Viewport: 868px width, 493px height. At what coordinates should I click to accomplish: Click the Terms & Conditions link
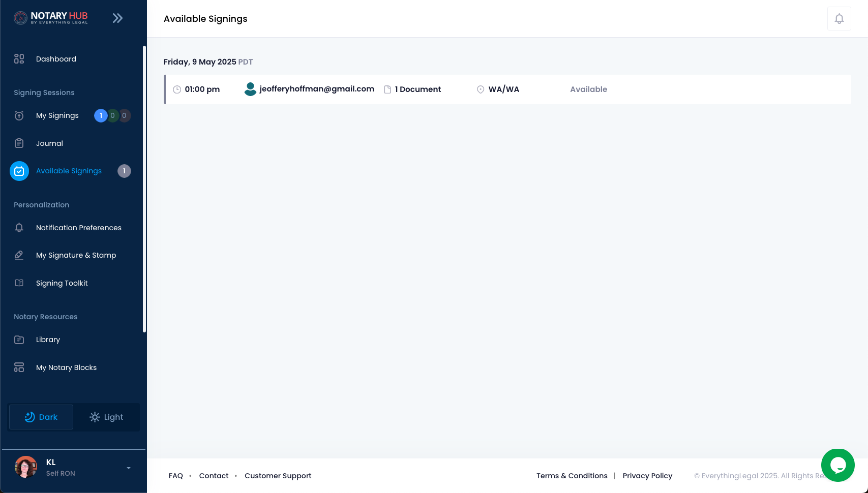(x=572, y=476)
